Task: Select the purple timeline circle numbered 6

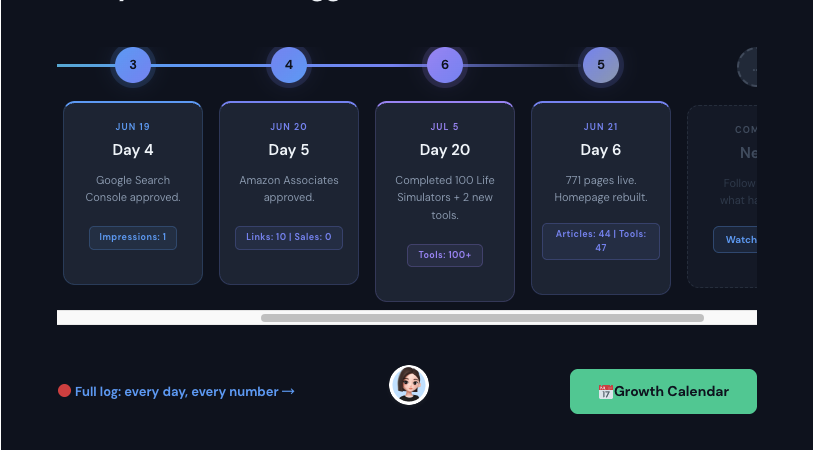Action: (x=445, y=65)
